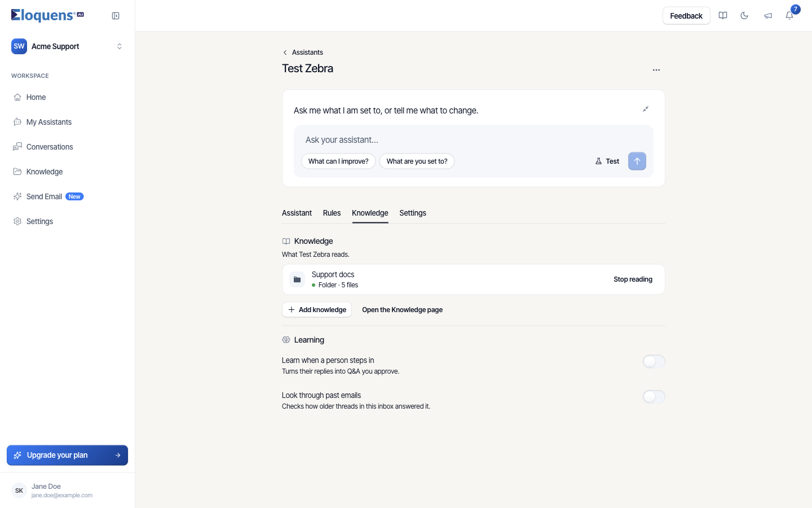Choose 'What are you set to?' suggestion
The width and height of the screenshot is (812, 508).
(417, 161)
